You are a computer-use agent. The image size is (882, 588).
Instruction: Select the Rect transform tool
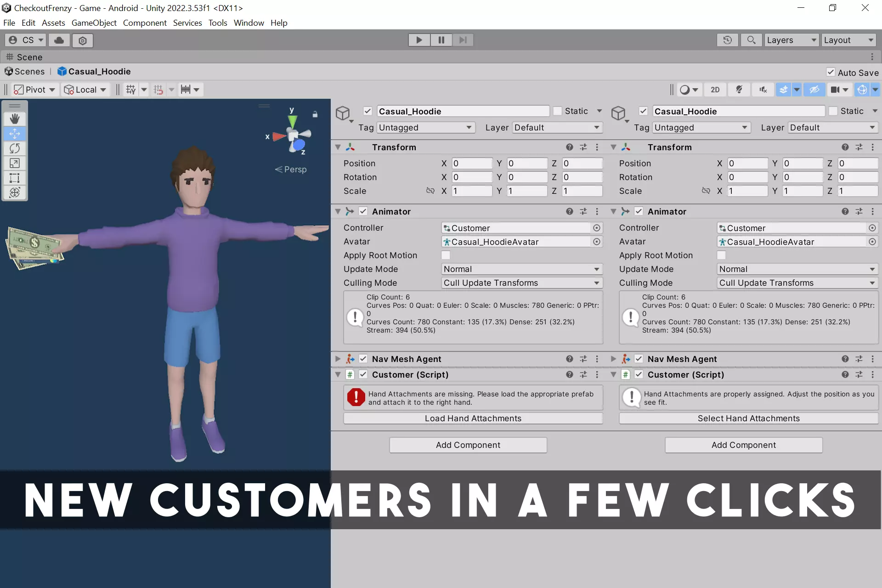(15, 178)
